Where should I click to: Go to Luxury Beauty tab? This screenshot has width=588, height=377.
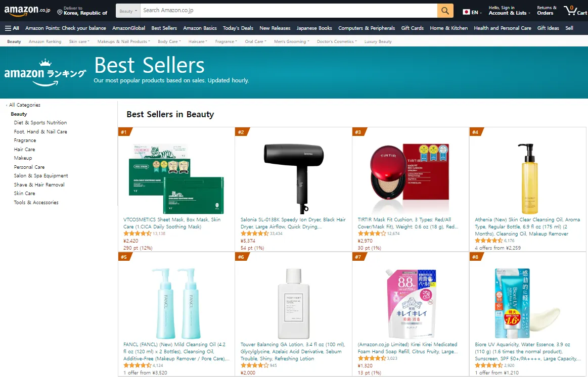point(378,41)
